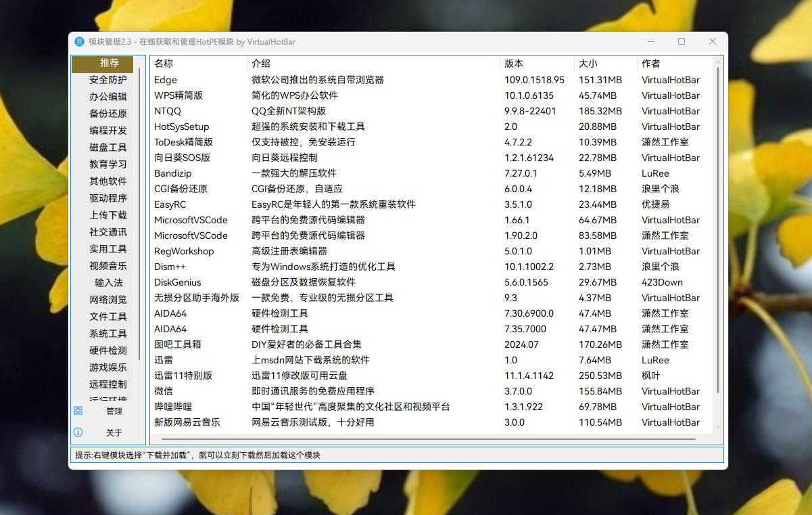Select MicrosoftVSCode version 1.66.1 row
The image size is (812, 515).
(431, 220)
